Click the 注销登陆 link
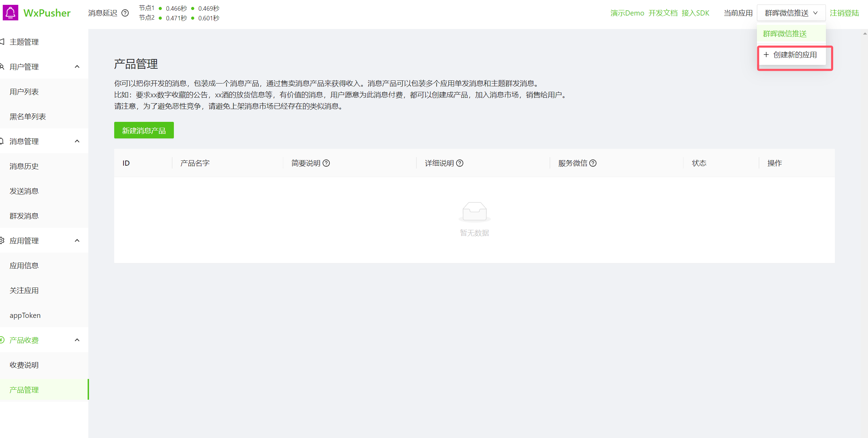Screen dimensions: 868x438 844,13
